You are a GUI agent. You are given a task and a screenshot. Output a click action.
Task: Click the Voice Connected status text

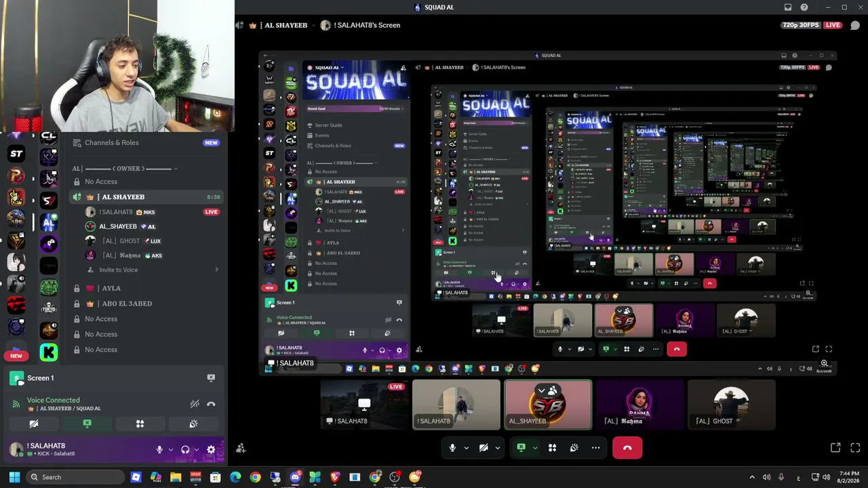(53, 401)
